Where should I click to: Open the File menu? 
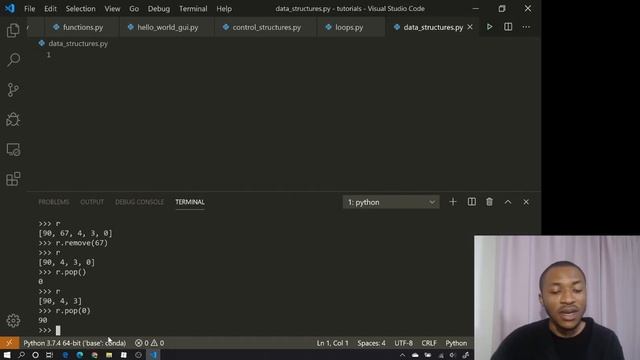[29, 9]
